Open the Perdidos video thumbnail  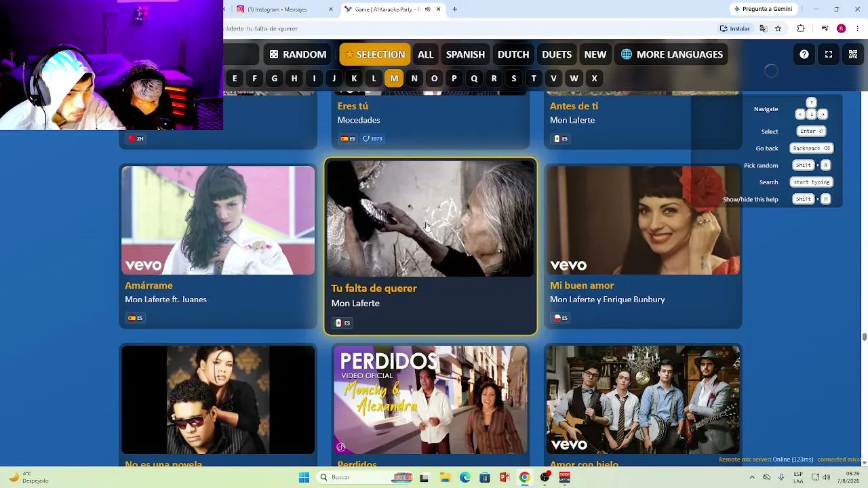pyautogui.click(x=431, y=400)
